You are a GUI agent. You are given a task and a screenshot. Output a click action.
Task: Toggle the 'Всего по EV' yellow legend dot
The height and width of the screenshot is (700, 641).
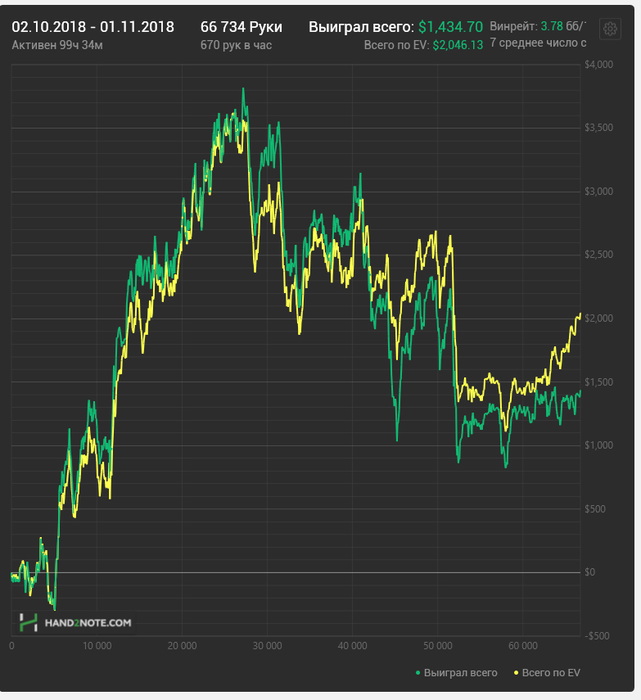click(516, 673)
